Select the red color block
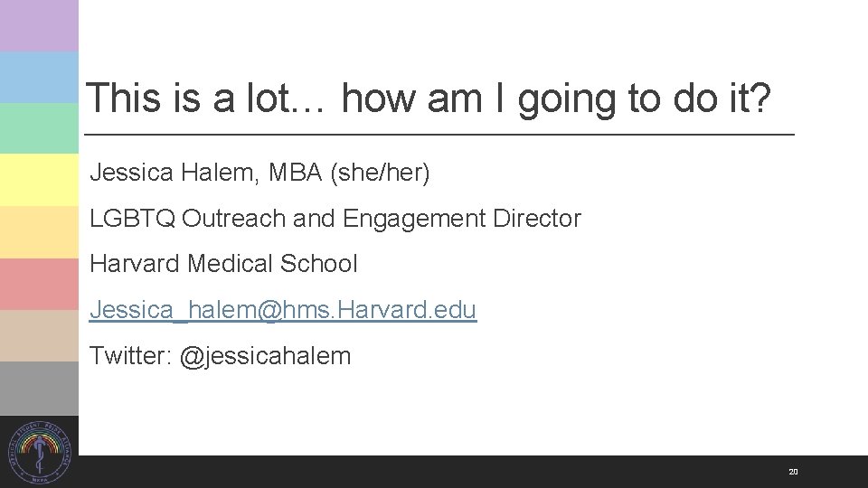The height and width of the screenshot is (488, 868). [x=39, y=284]
